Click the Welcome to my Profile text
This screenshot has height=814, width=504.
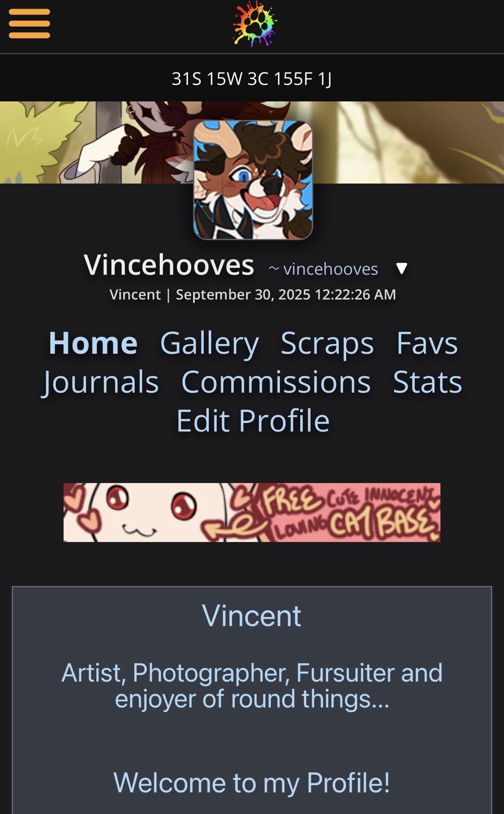pyautogui.click(x=252, y=783)
